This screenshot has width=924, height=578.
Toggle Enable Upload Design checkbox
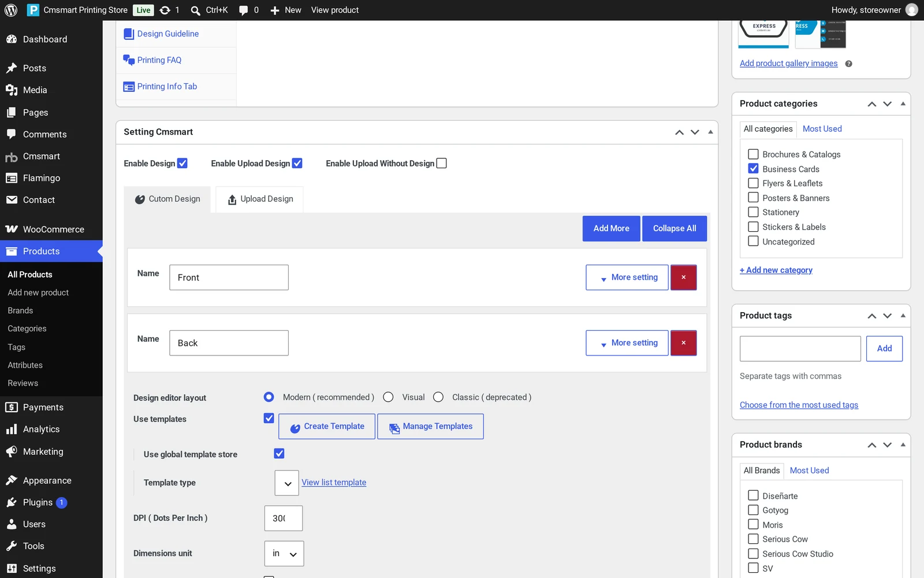pyautogui.click(x=297, y=163)
